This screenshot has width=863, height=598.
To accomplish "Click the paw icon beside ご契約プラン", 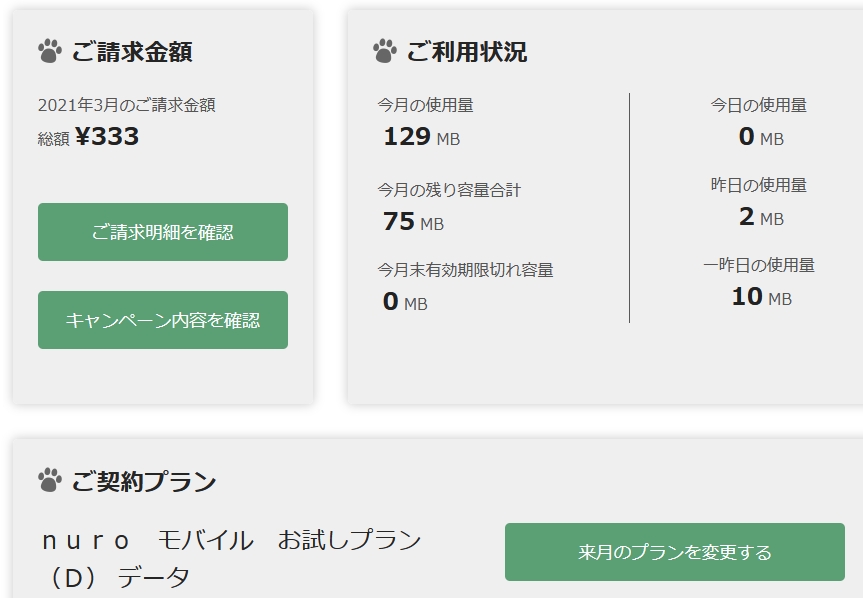I will pyautogui.click(x=49, y=481).
